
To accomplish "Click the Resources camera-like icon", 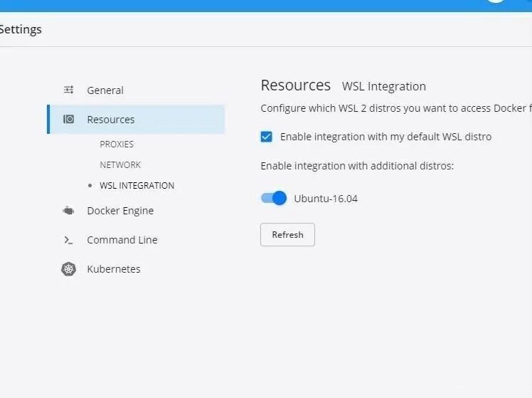I will [x=68, y=119].
